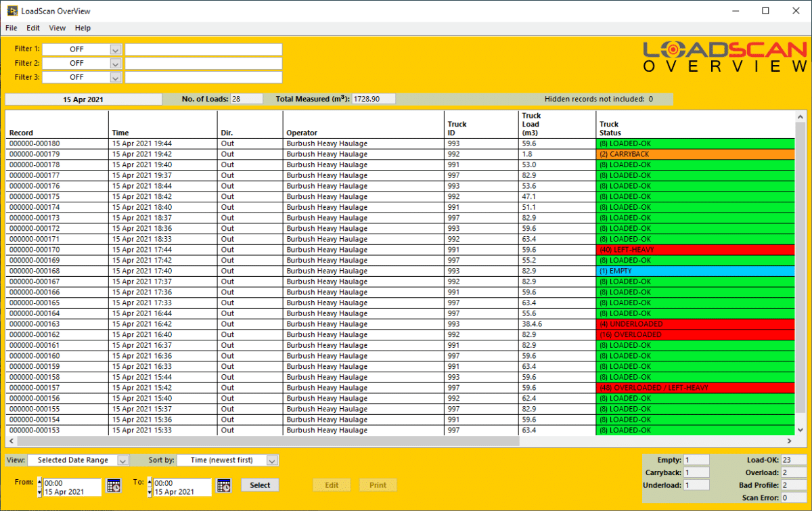This screenshot has height=511, width=812.
Task: Click the Select button
Action: [260, 485]
